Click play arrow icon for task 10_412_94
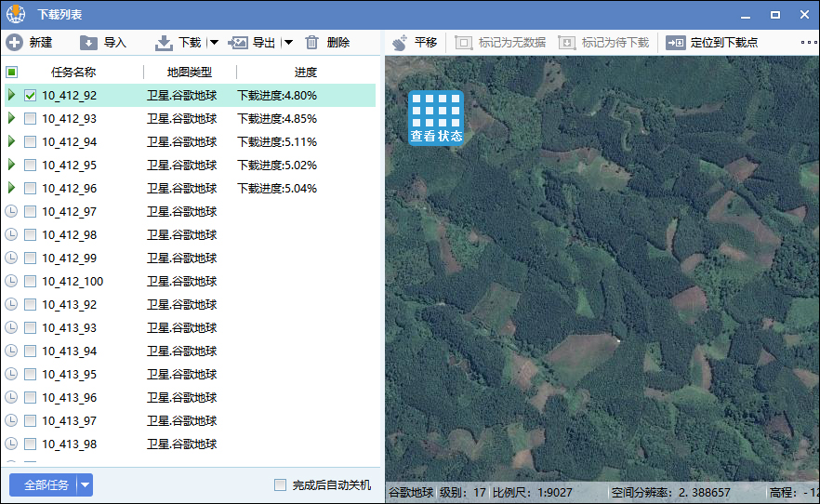 (x=11, y=141)
